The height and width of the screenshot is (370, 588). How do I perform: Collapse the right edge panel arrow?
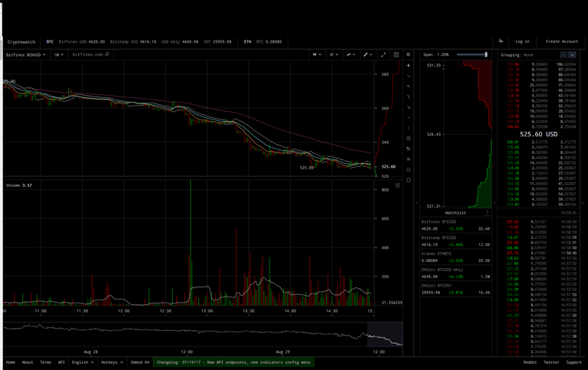[x=583, y=203]
